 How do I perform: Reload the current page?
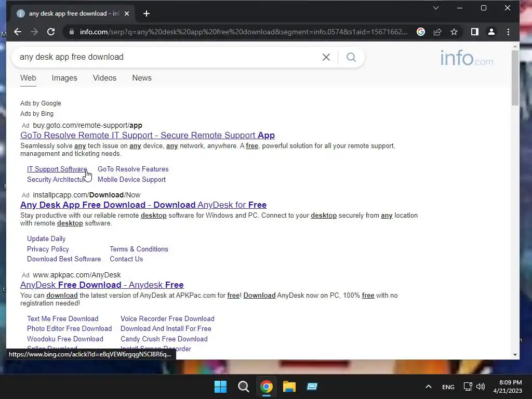click(51, 32)
